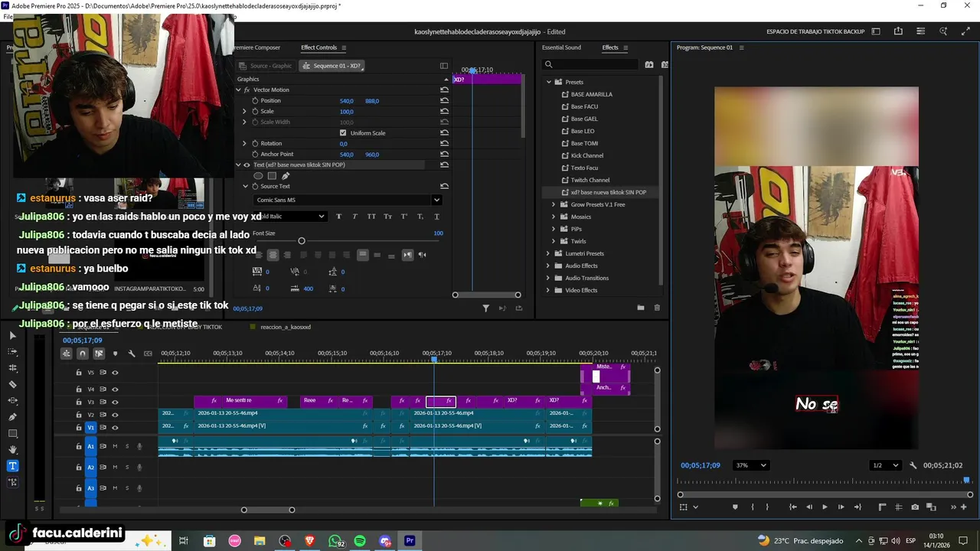Reset the Position parameter
The image size is (980, 551).
(444, 101)
